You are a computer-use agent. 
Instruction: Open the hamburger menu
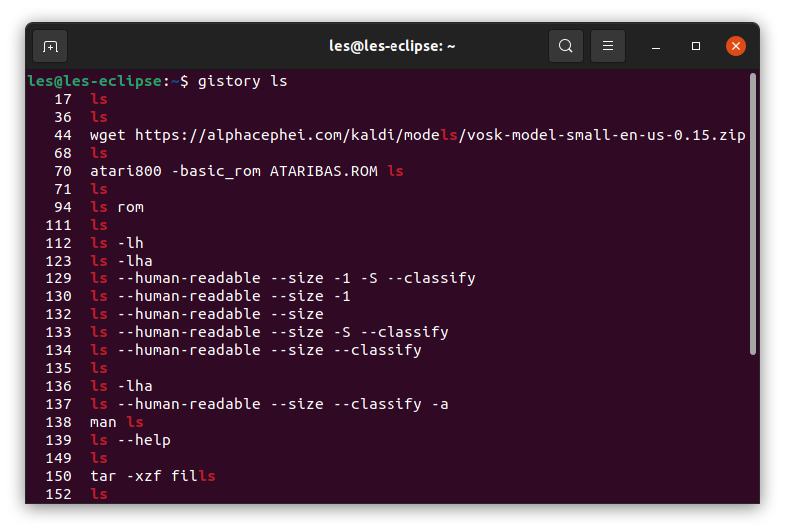(608, 46)
